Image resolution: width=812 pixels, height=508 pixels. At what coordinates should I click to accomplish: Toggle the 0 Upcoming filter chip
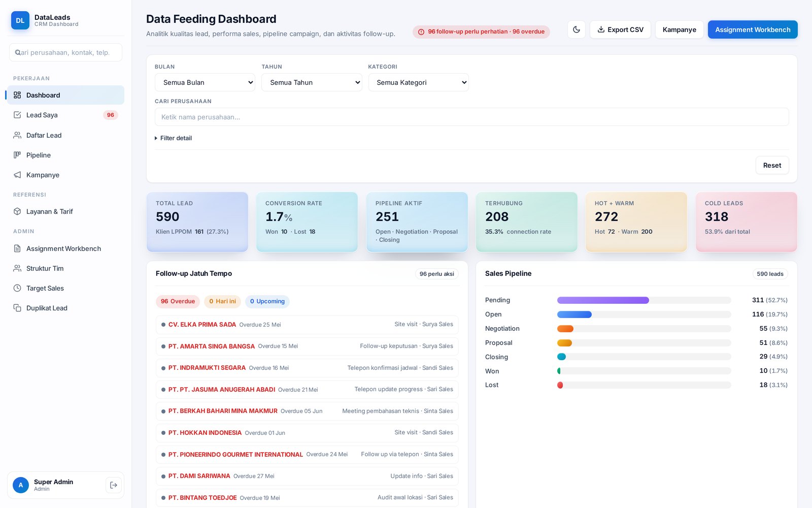tap(267, 301)
